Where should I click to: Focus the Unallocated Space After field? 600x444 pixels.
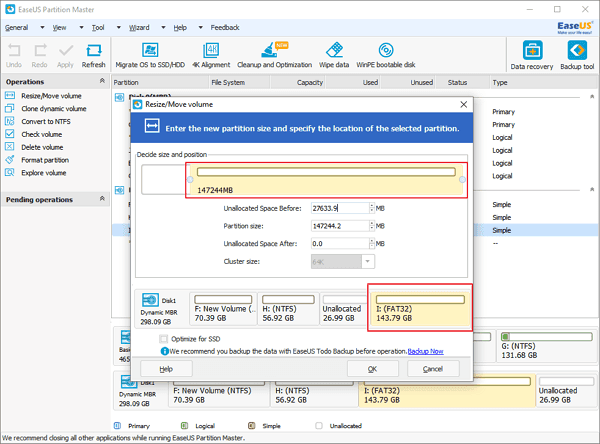point(340,243)
